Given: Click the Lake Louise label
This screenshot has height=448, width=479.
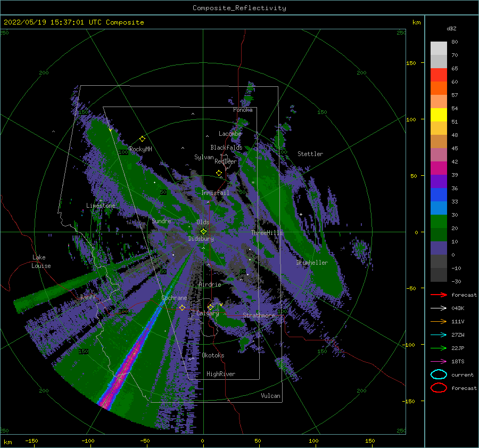Looking at the screenshot, I should click(41, 262).
